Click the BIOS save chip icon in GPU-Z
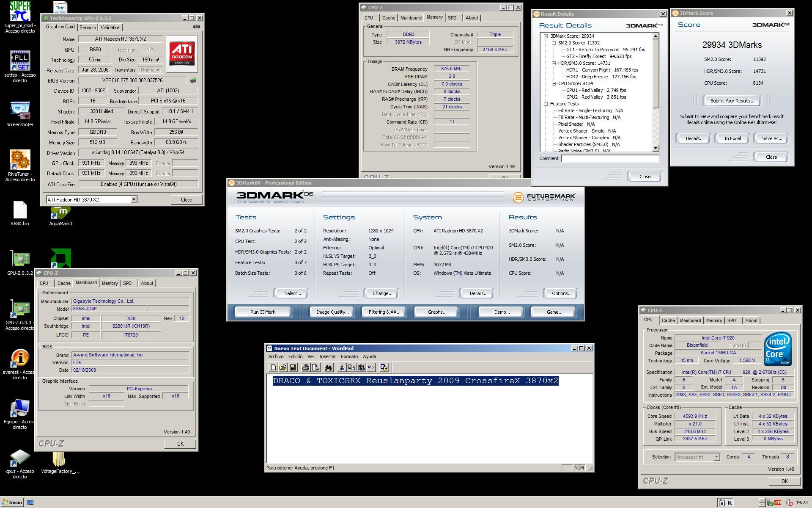 click(193, 80)
